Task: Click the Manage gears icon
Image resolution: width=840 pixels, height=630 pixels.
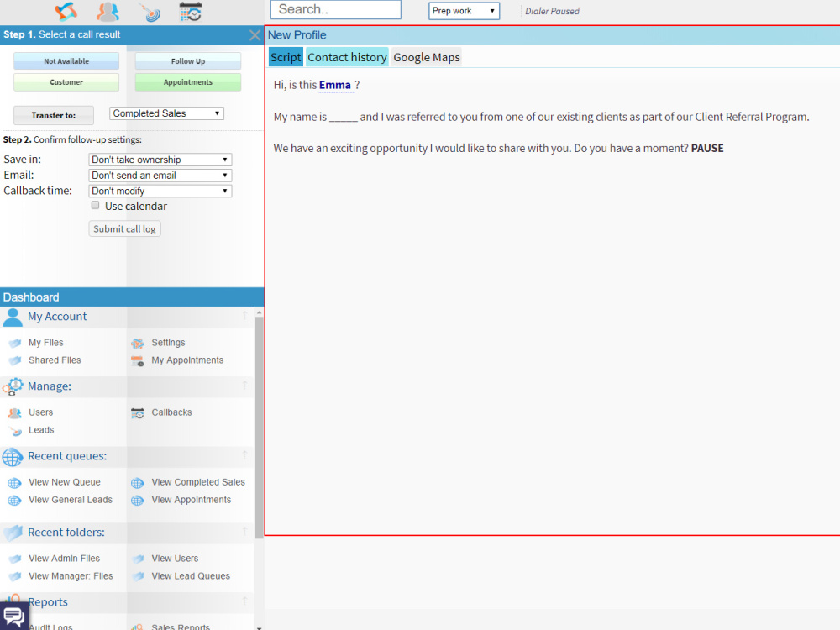Action: (x=13, y=386)
